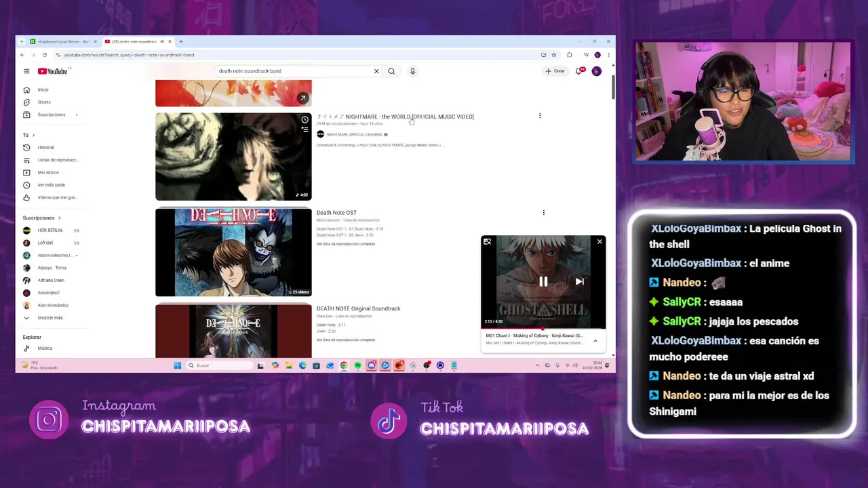Go to YouTube home via logo

coord(52,71)
